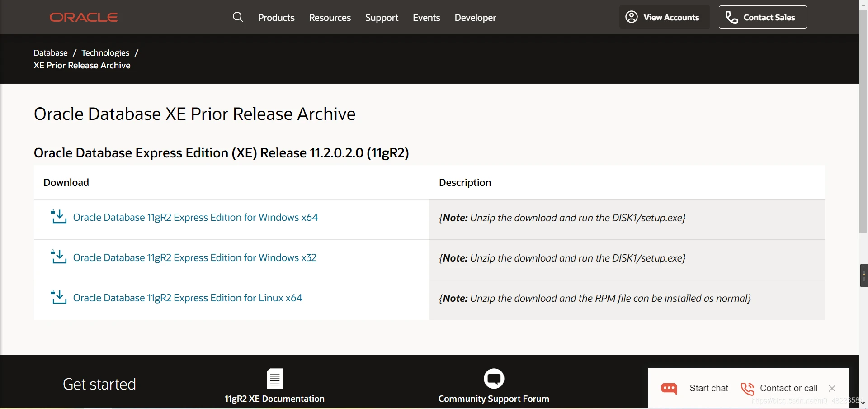Click the search magnifier icon
This screenshot has height=409, width=868.
click(238, 17)
